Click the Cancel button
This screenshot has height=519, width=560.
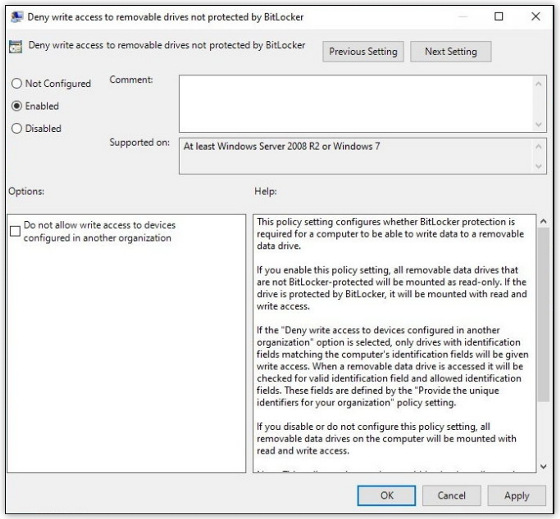(x=451, y=495)
